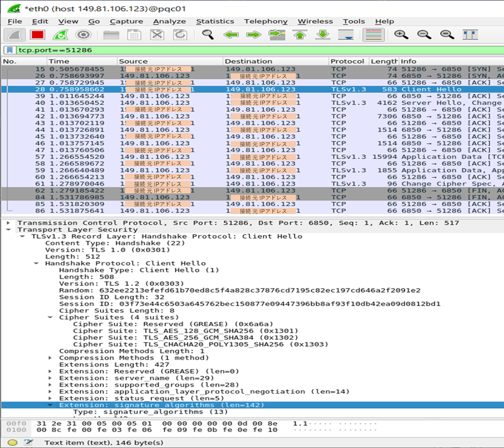Screen dimensions: 504x448
Task: Open the Analyze menu
Action: tap(169, 21)
